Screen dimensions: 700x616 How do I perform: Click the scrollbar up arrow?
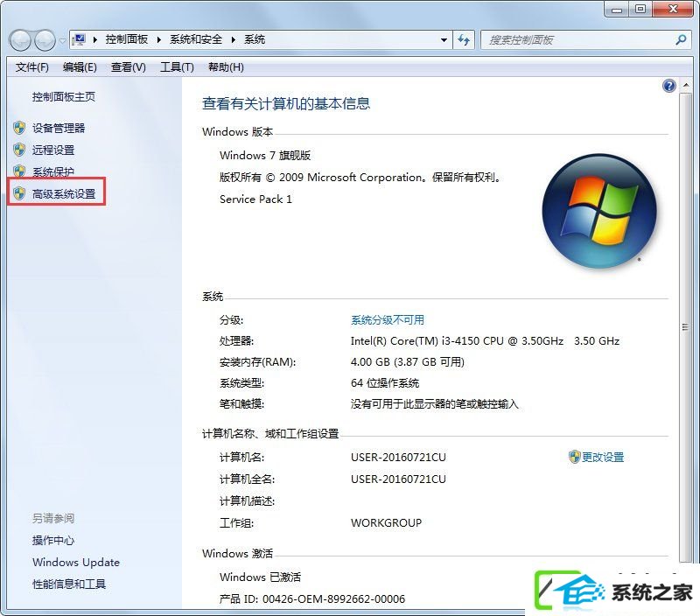686,85
